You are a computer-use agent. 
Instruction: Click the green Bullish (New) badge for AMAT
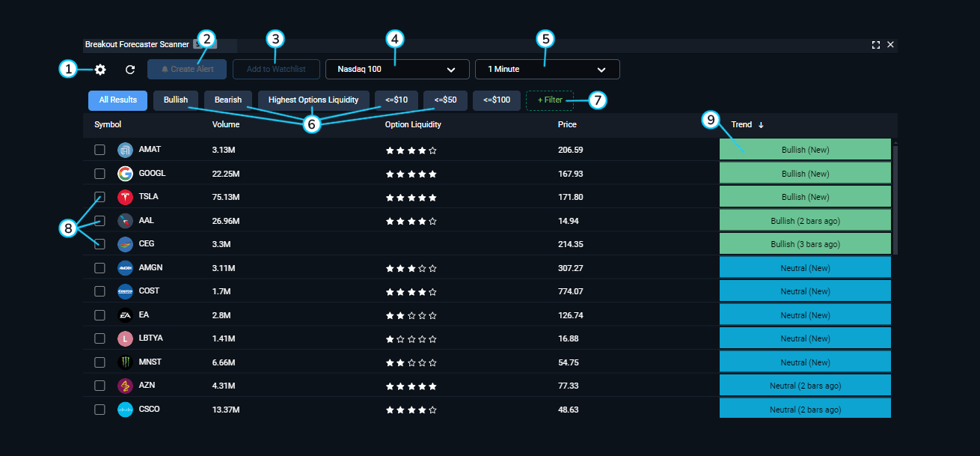click(805, 149)
